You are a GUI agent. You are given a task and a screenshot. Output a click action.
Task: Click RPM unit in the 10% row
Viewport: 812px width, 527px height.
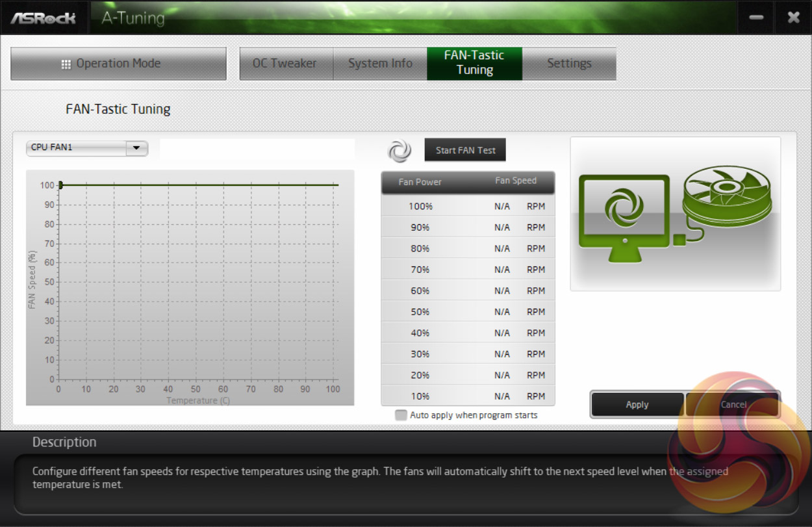click(x=536, y=396)
